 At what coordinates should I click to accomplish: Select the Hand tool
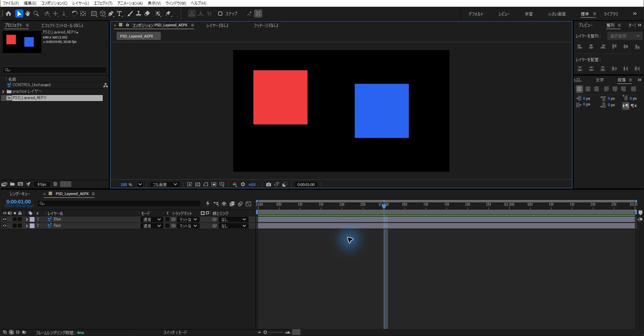point(28,14)
